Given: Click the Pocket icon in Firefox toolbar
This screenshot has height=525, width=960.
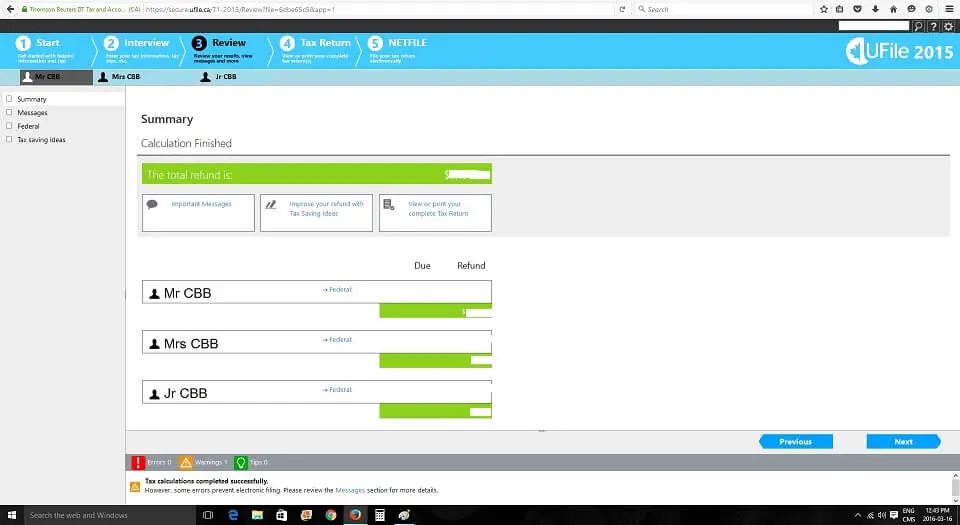Looking at the screenshot, I should (x=857, y=9).
